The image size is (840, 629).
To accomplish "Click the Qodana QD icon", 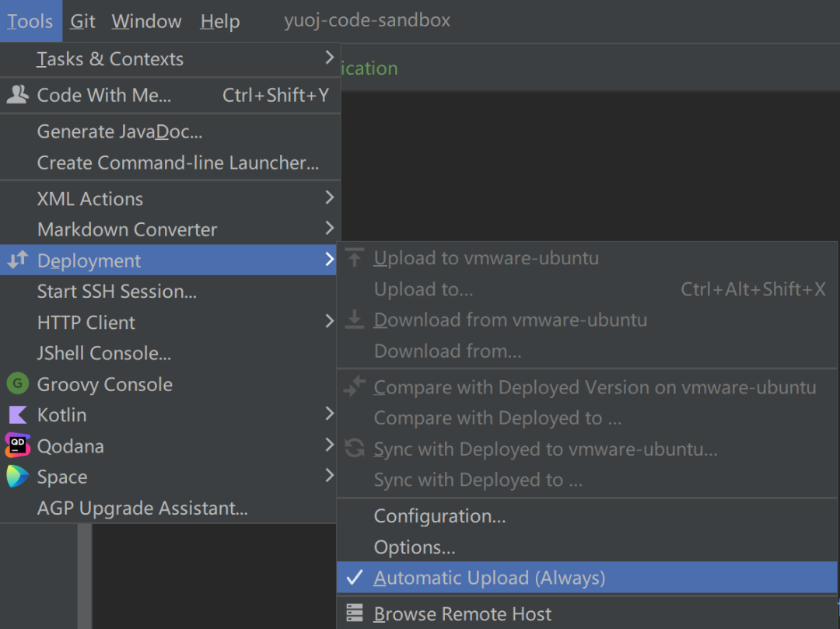I will 17,446.
